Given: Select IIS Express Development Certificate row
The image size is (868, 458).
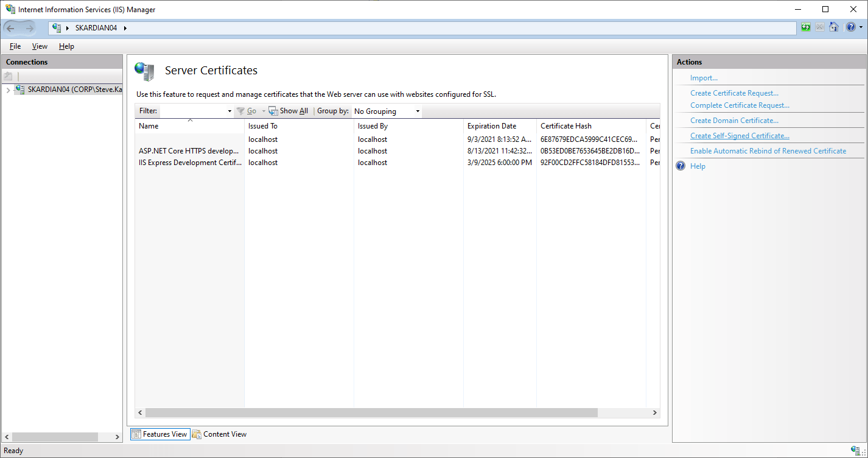Looking at the screenshot, I should click(397, 163).
